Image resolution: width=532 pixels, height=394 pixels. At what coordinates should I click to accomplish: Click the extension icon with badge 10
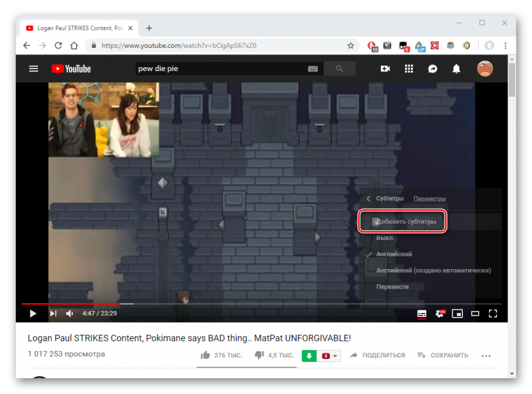tap(372, 46)
